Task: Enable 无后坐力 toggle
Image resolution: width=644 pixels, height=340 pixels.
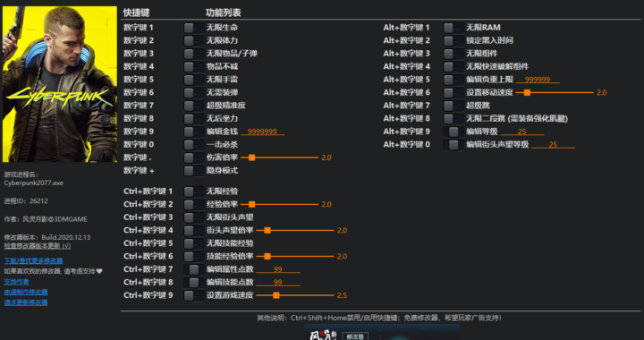Action: tap(193, 119)
